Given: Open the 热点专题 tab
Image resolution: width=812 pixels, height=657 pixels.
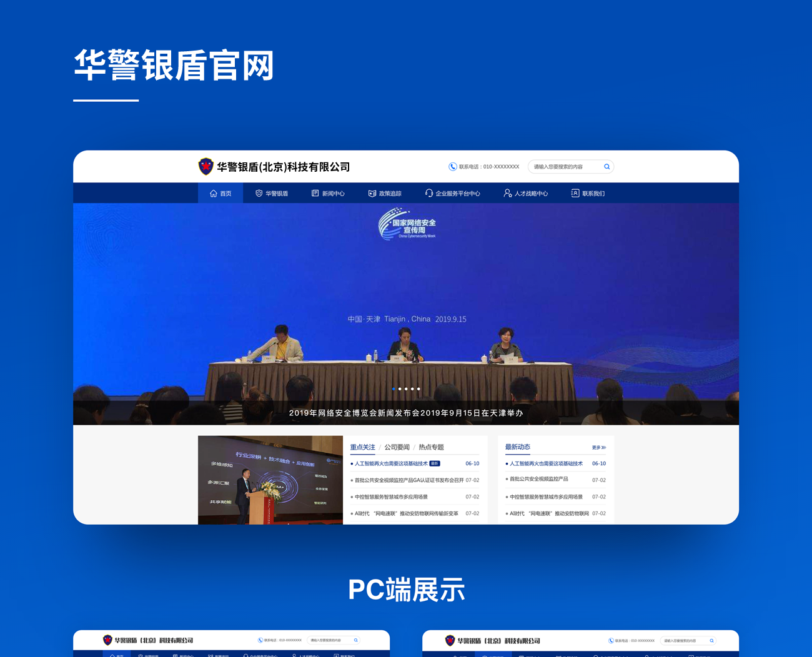Looking at the screenshot, I should click(x=431, y=447).
